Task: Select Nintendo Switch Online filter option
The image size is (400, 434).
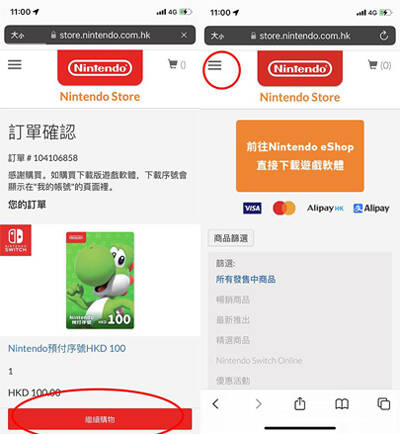Action: point(259,360)
